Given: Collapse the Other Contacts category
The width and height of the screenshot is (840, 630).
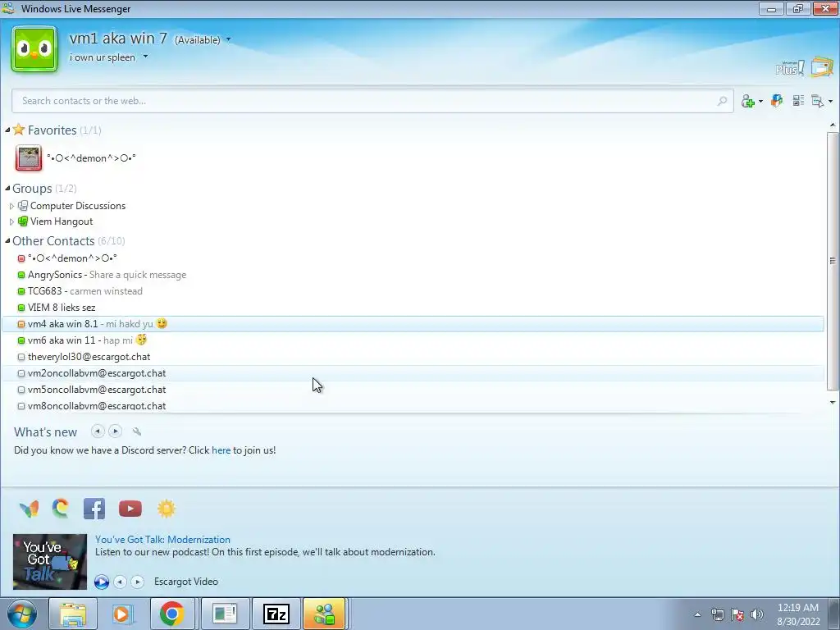Looking at the screenshot, I should (x=7, y=240).
